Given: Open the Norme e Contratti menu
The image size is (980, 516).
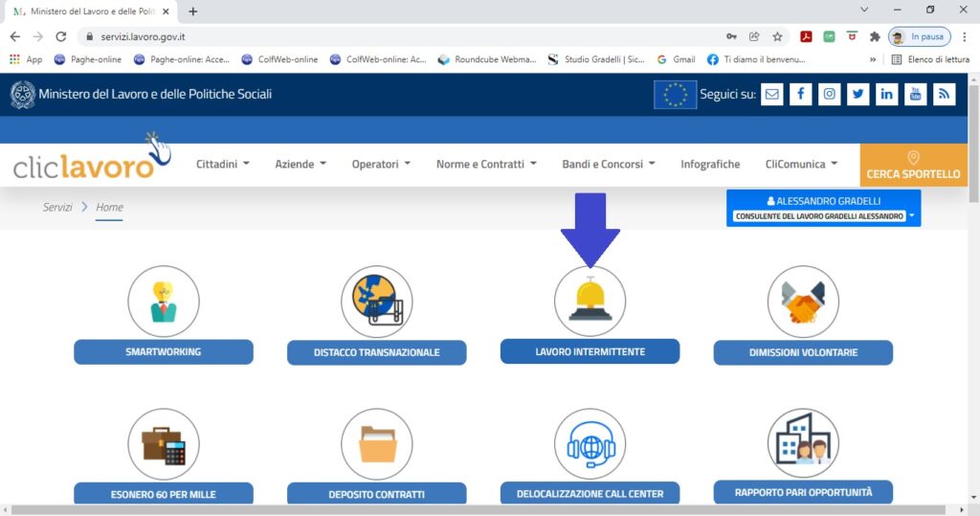Looking at the screenshot, I should click(x=485, y=164).
